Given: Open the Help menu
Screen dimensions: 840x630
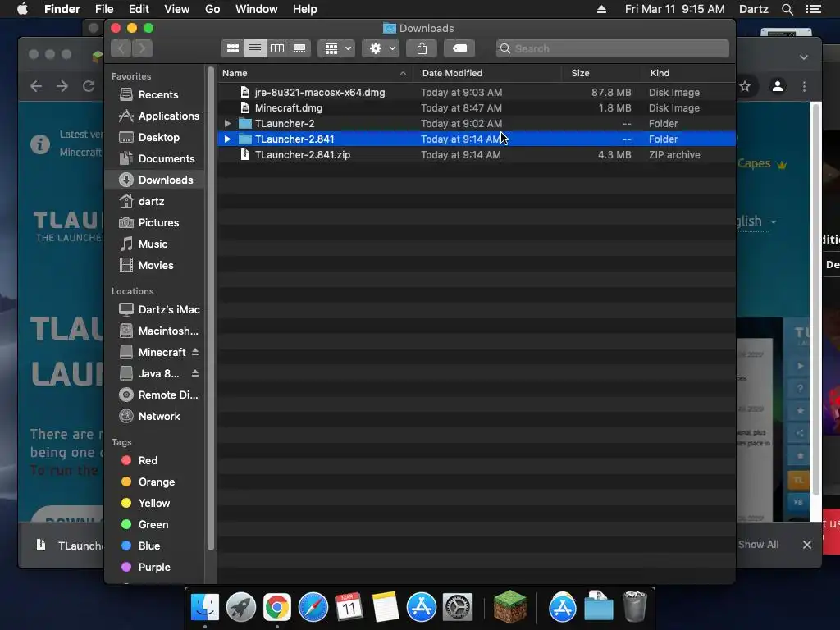Looking at the screenshot, I should 305,9.
